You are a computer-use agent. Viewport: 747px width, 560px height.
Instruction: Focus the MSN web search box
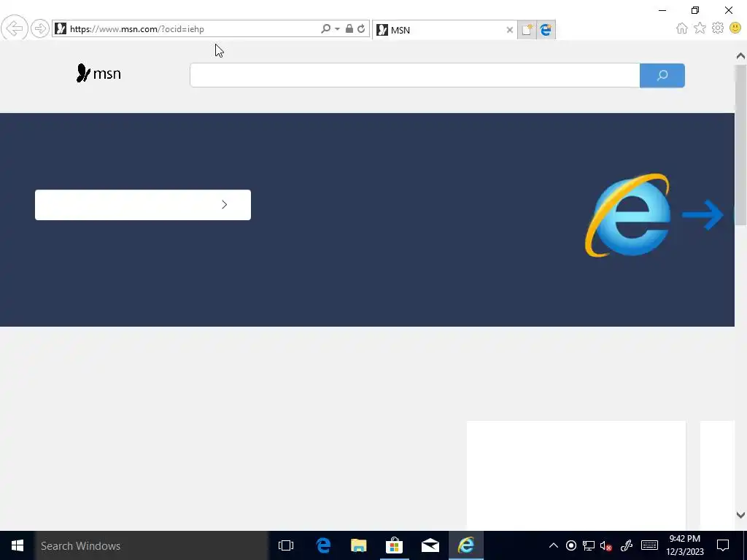coord(414,75)
